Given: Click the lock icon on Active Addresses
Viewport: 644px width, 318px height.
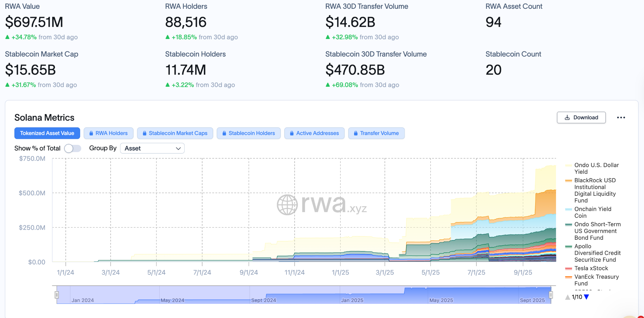Looking at the screenshot, I should [292, 133].
